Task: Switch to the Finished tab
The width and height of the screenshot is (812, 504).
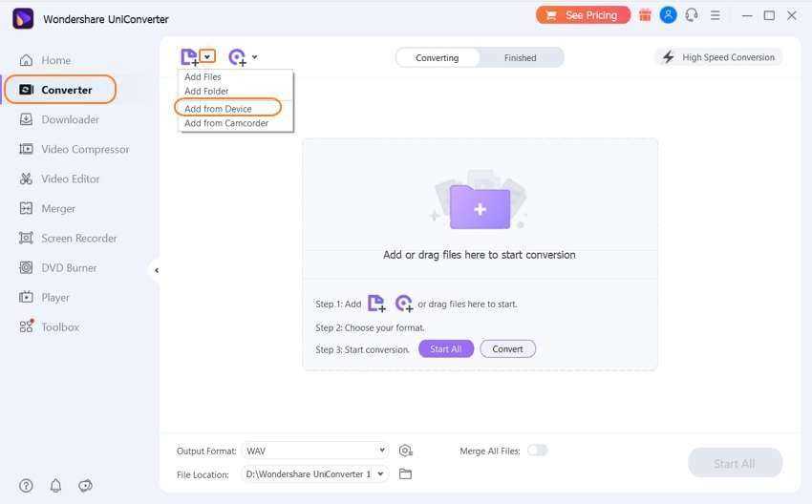Action: point(520,57)
